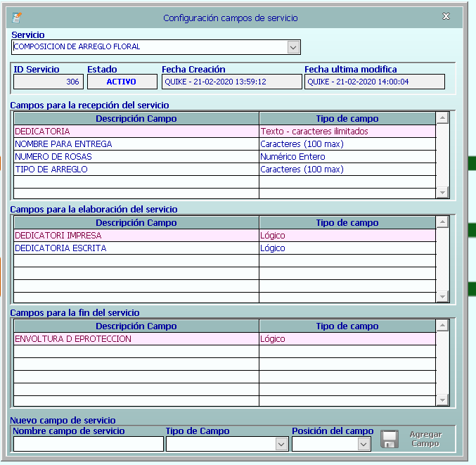
Task: Click the notepad icon in the title bar
Action: click(x=17, y=18)
